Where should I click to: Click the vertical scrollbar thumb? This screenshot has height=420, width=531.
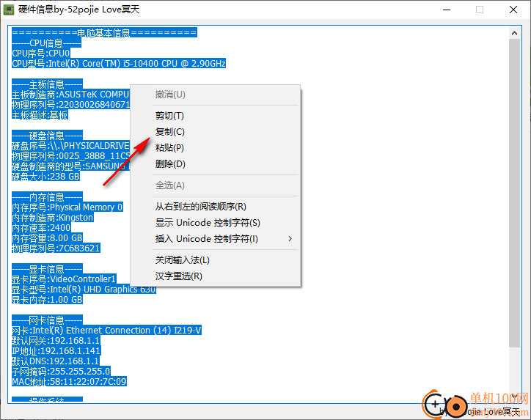[514, 193]
